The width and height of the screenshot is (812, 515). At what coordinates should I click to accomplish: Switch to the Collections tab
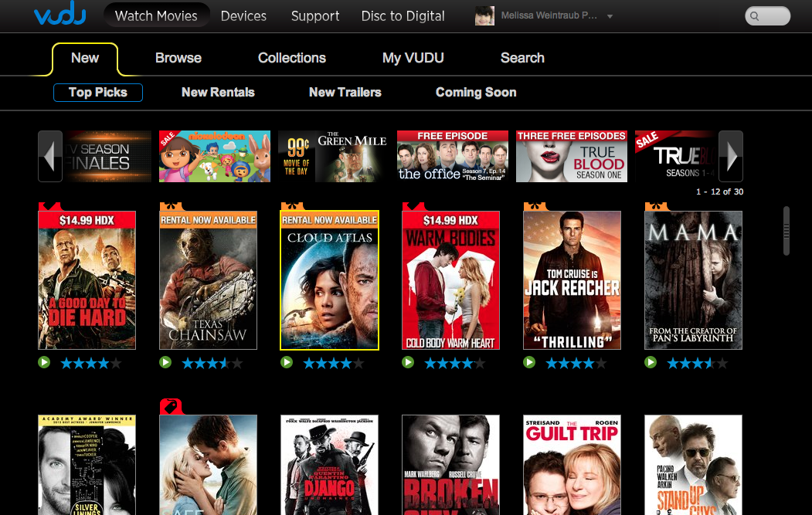point(292,58)
